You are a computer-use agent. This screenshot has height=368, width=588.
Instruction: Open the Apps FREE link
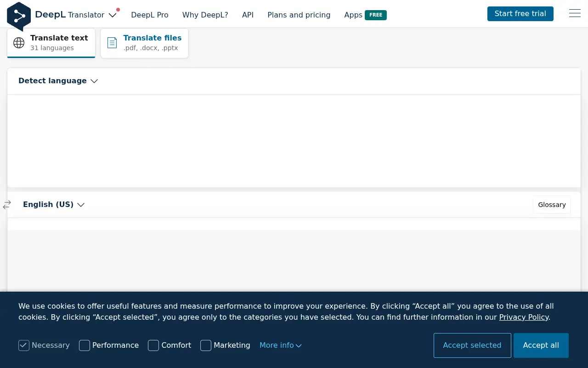[x=366, y=15]
